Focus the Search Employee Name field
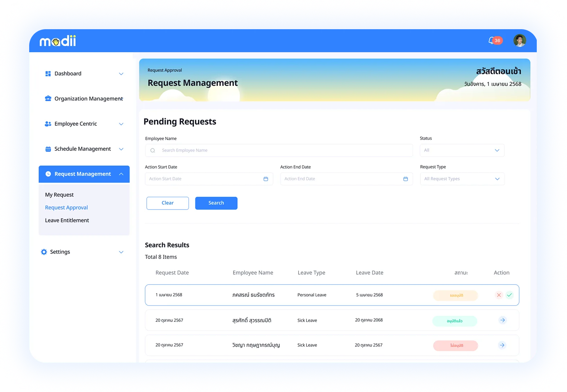Viewport: 567px width, 392px height. (279, 150)
